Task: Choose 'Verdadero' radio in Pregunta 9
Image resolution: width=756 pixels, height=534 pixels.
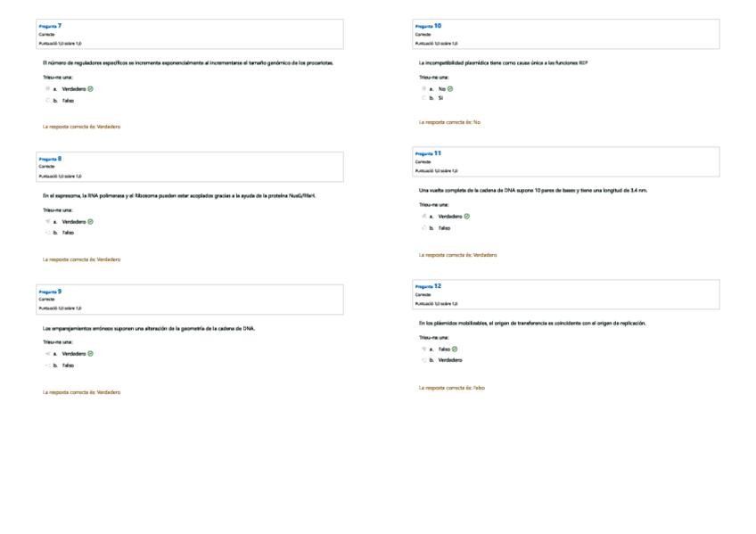Action: (x=47, y=354)
